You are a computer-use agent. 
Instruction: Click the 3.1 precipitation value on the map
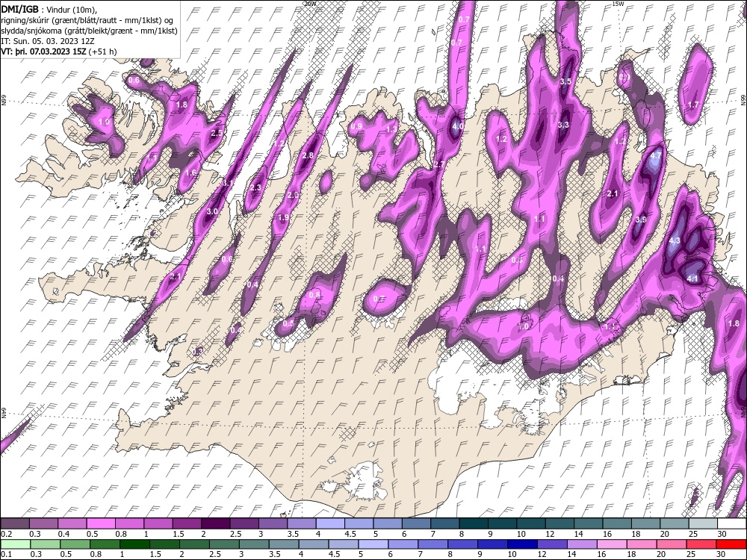[228, 183]
